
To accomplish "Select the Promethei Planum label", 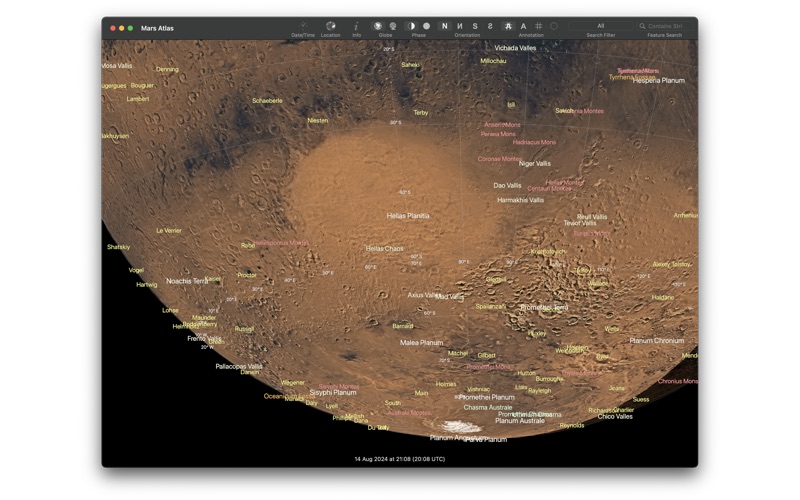I will pyautogui.click(x=487, y=397).
